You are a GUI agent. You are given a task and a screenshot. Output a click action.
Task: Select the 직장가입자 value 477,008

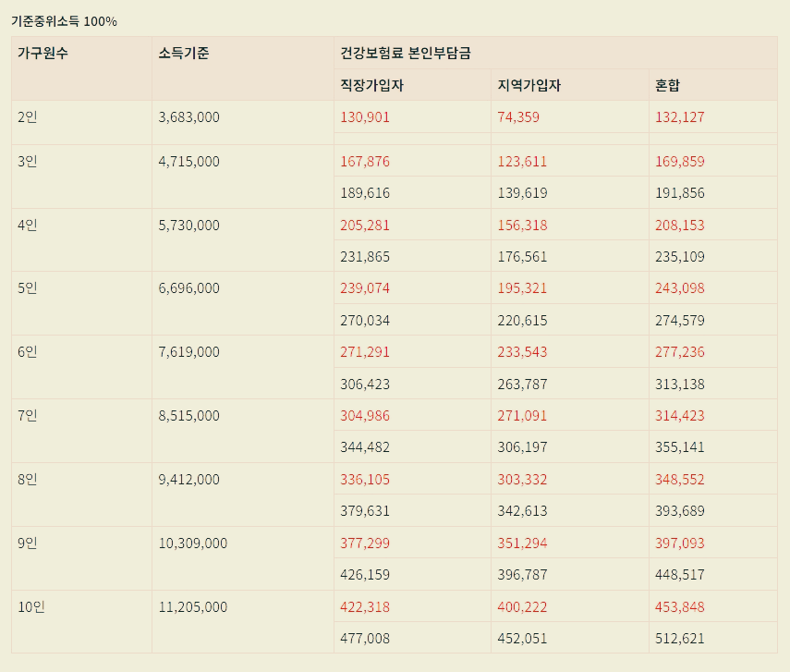coord(366,638)
